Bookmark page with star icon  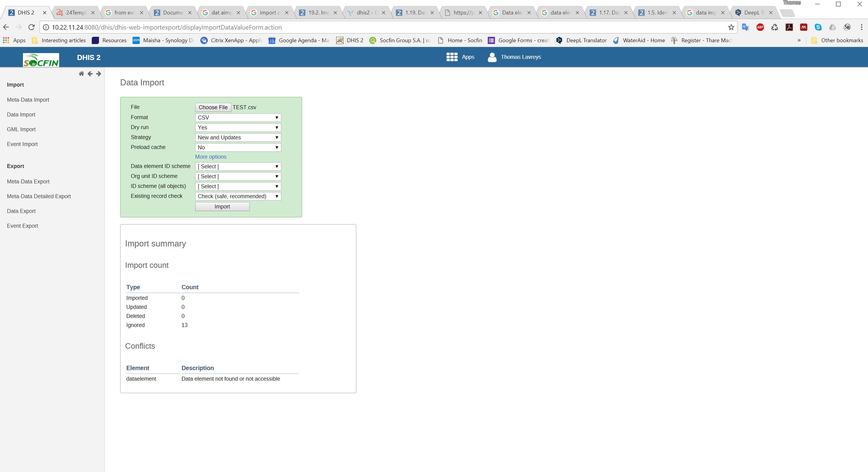pyautogui.click(x=731, y=27)
